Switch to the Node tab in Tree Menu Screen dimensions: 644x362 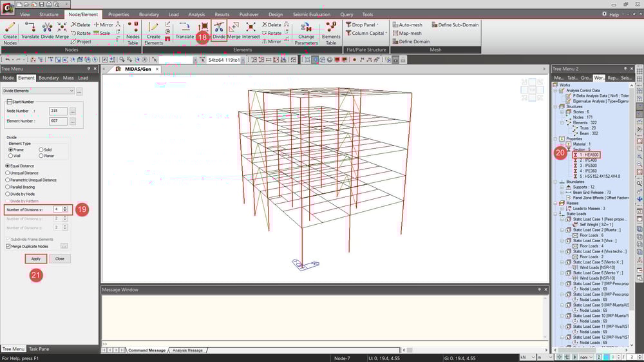pos(8,78)
